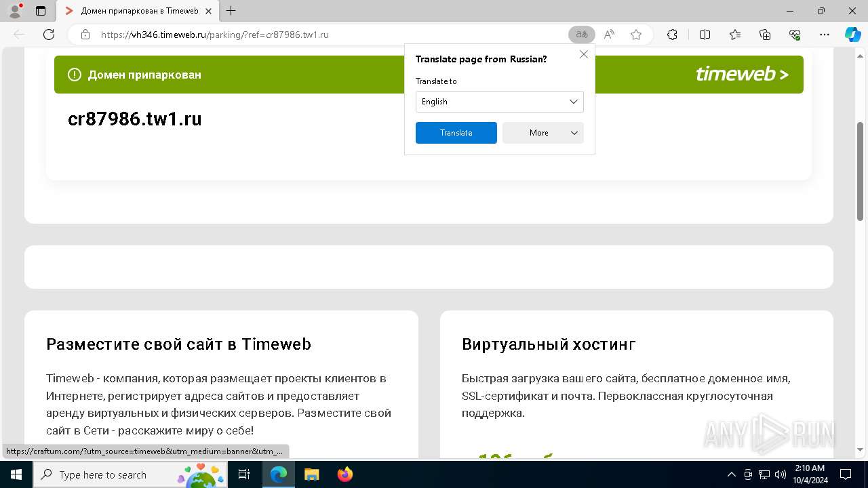Add page to favorites star icon
The width and height of the screenshot is (868, 488).
636,35
